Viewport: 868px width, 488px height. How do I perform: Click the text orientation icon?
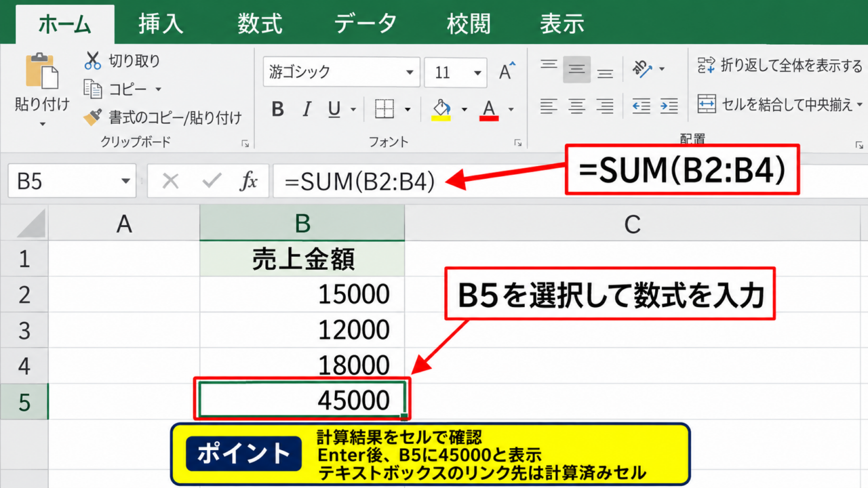click(642, 68)
